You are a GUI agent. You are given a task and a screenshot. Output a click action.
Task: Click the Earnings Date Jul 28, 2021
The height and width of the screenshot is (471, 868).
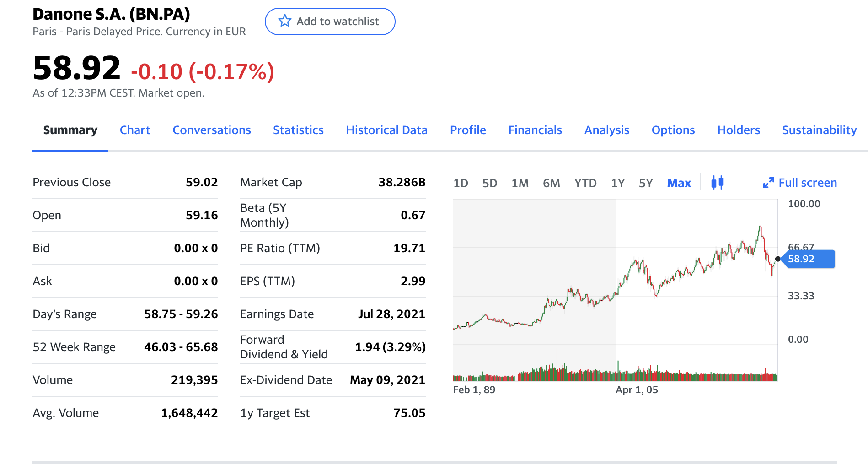(391, 314)
